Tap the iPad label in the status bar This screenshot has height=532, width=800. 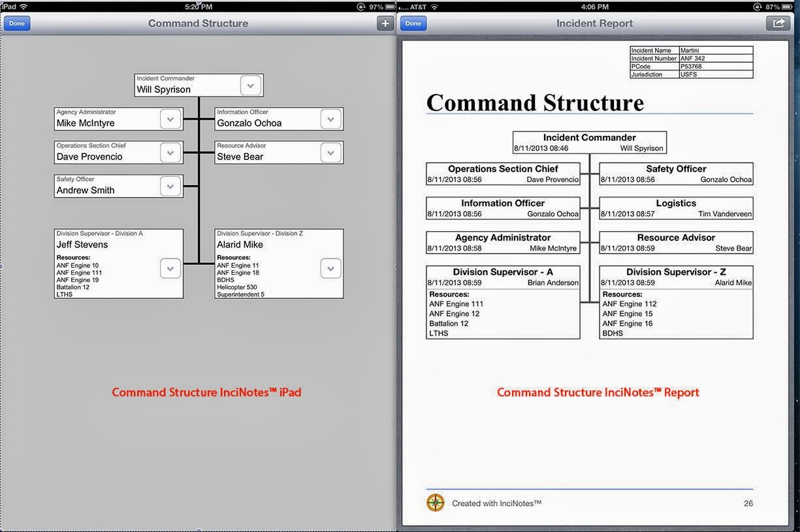click(10, 6)
